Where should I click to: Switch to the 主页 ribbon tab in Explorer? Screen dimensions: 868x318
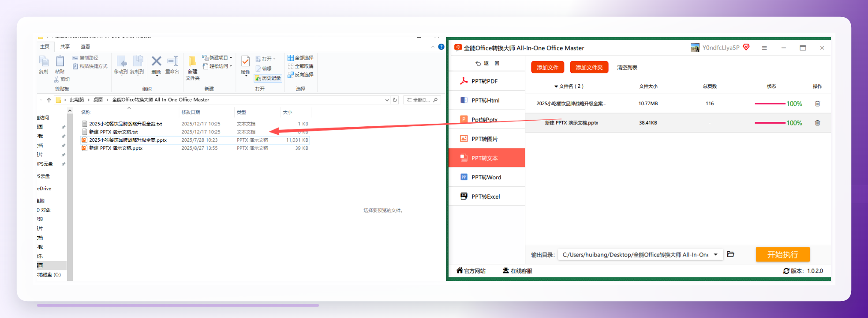point(45,46)
